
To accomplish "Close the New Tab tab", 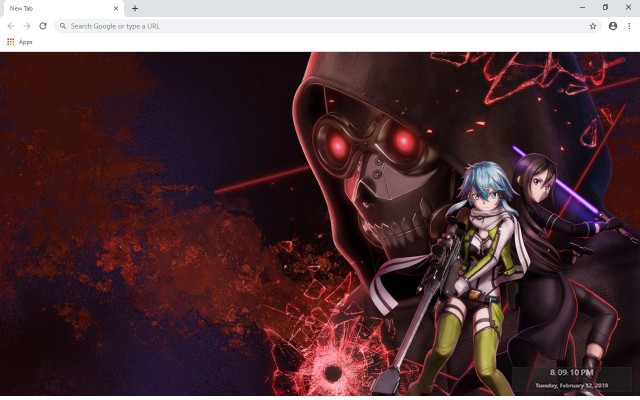I will 116,8.
